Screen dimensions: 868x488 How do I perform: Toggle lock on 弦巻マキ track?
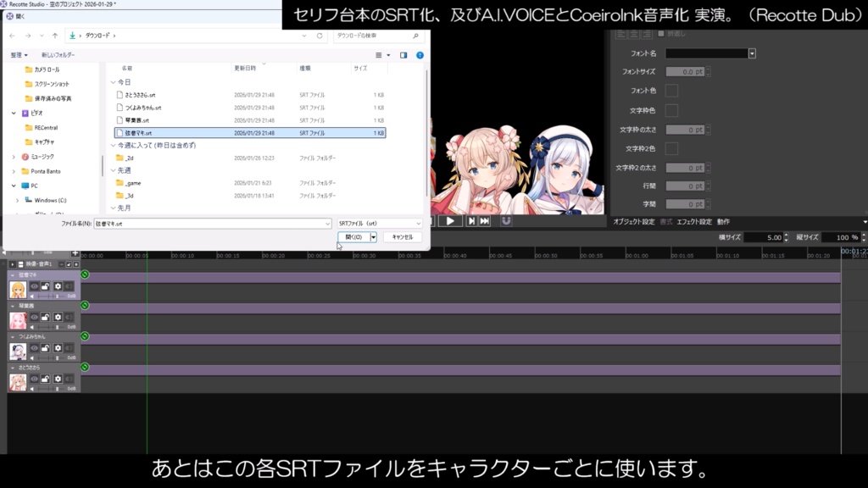click(46, 286)
